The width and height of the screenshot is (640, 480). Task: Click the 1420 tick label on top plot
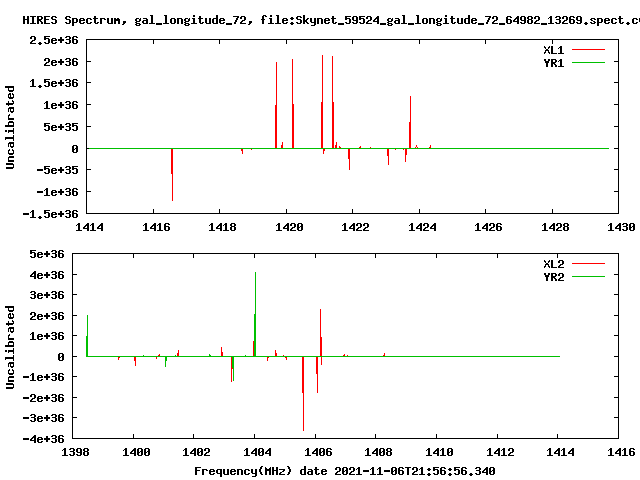(x=289, y=227)
